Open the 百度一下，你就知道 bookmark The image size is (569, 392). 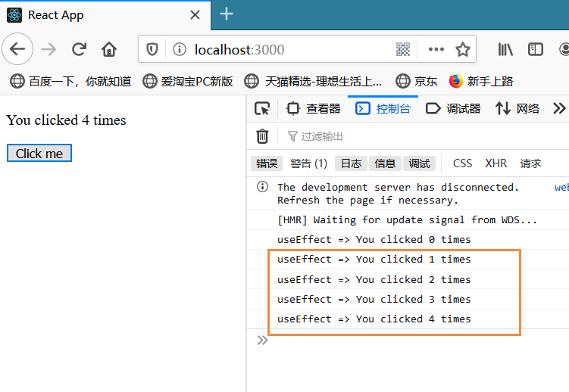tap(70, 81)
